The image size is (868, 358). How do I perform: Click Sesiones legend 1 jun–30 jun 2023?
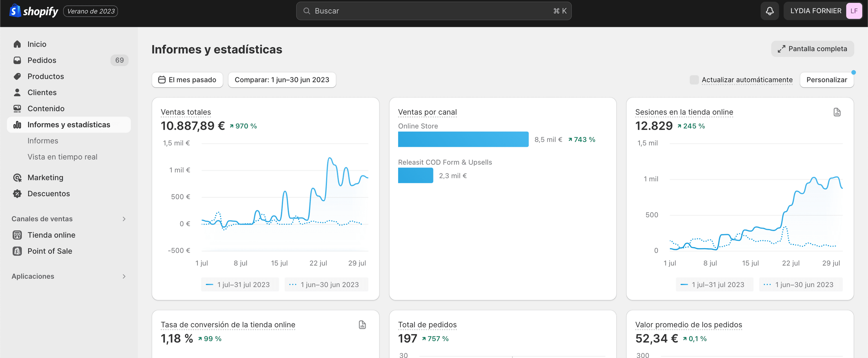coord(801,284)
